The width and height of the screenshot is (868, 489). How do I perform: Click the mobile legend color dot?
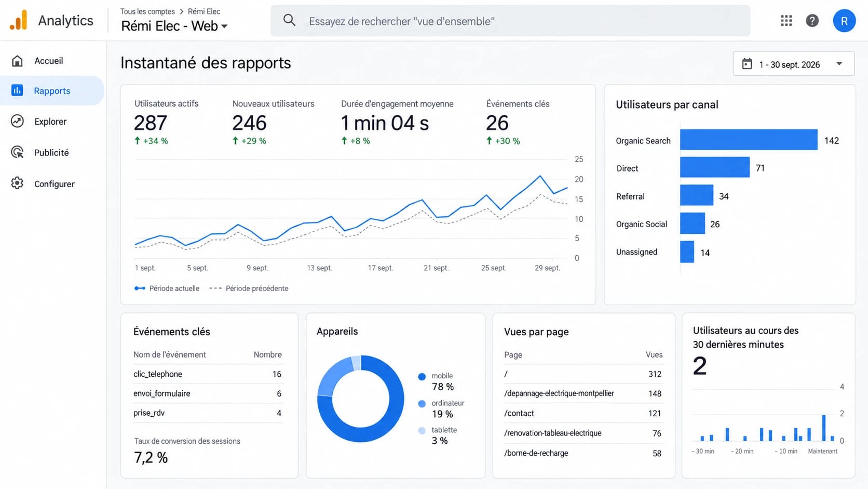[x=422, y=377]
